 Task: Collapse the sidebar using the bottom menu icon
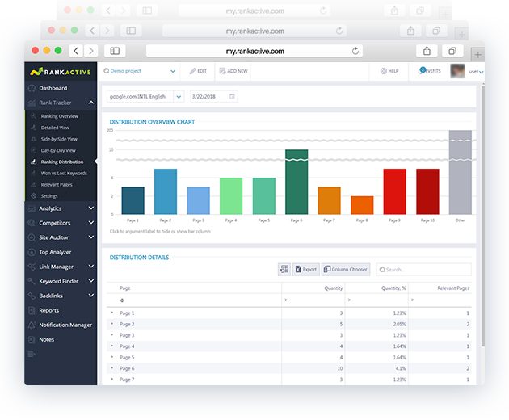32,354
